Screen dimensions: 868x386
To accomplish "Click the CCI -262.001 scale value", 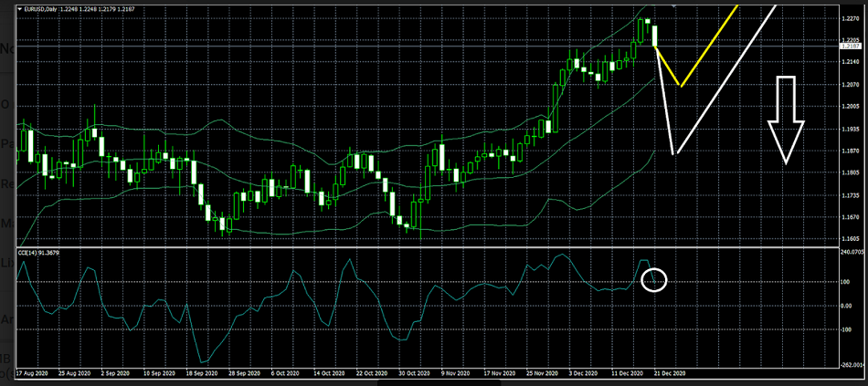I will [850, 364].
